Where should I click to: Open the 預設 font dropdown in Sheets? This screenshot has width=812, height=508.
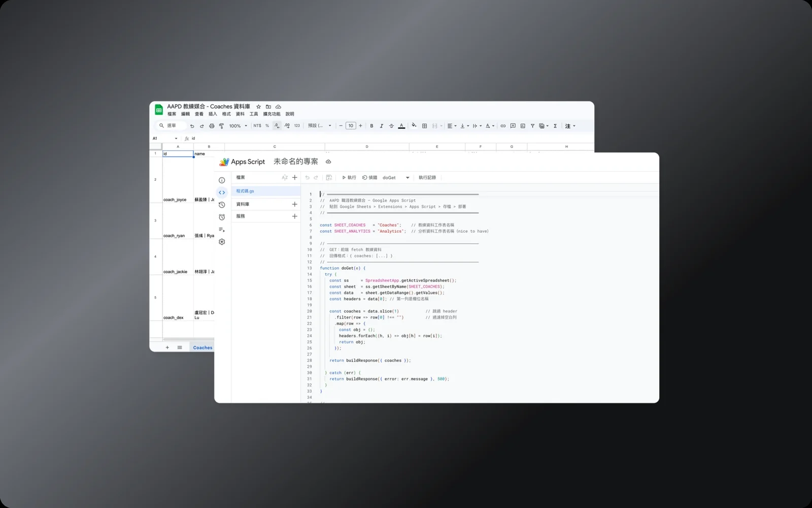pyautogui.click(x=320, y=126)
